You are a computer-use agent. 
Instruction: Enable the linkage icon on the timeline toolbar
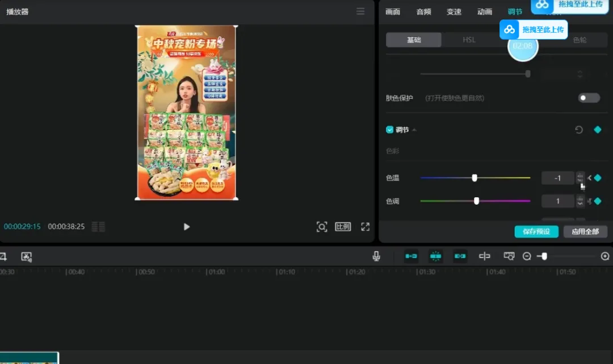[460, 256]
